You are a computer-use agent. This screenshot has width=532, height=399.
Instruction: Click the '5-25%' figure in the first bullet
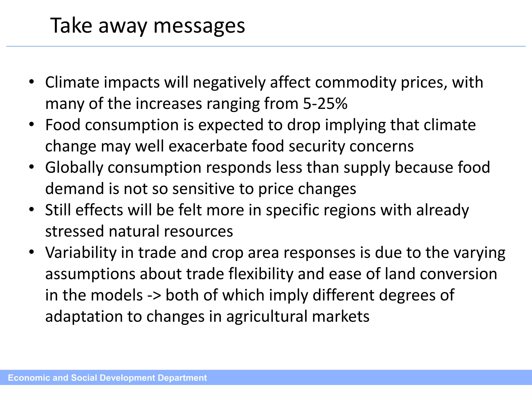[325, 104]
